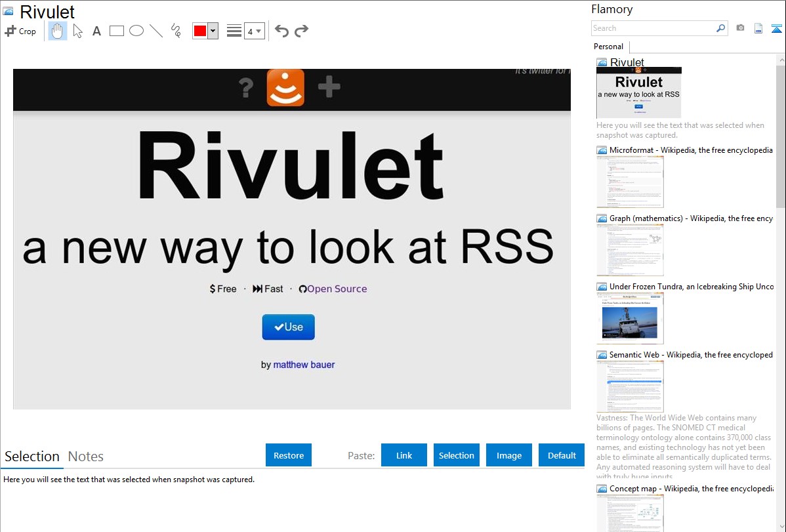
Task: Select the Microformat - Wikipedia title
Action: click(691, 150)
